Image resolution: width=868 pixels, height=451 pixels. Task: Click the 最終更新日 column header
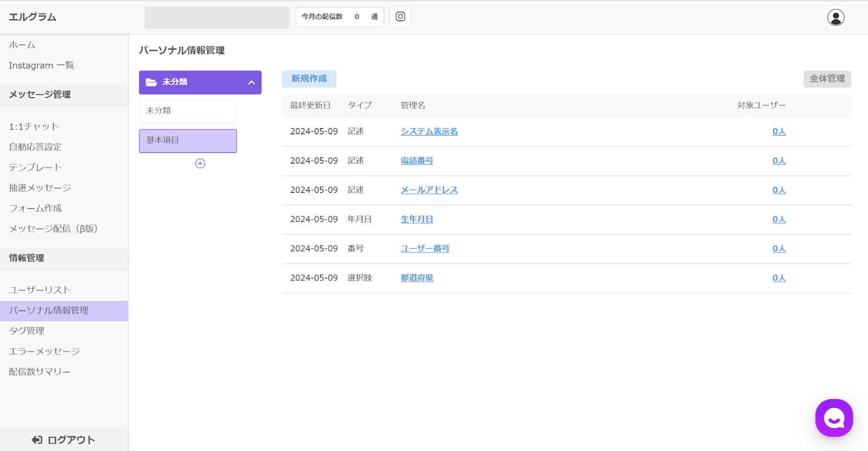pyautogui.click(x=310, y=105)
